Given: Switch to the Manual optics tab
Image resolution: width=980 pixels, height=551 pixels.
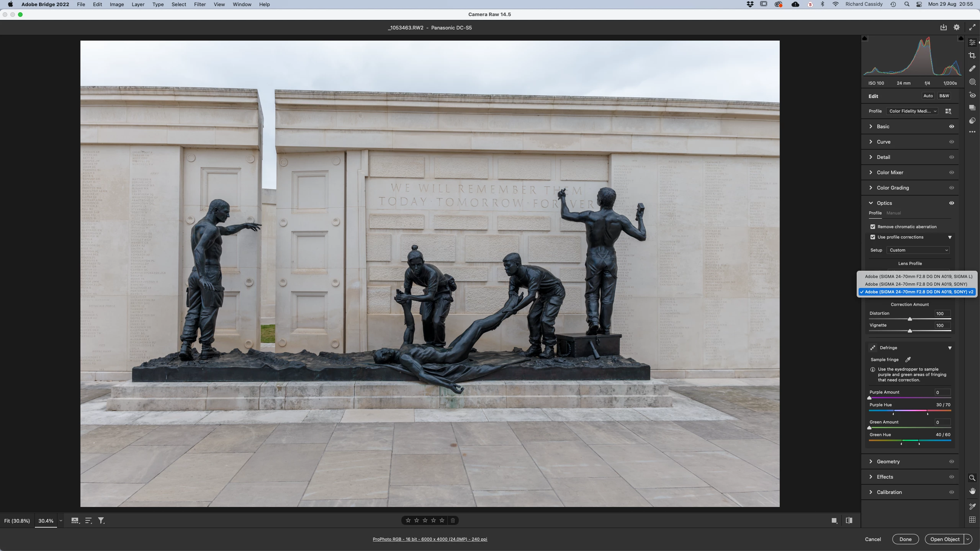Looking at the screenshot, I should click(893, 213).
